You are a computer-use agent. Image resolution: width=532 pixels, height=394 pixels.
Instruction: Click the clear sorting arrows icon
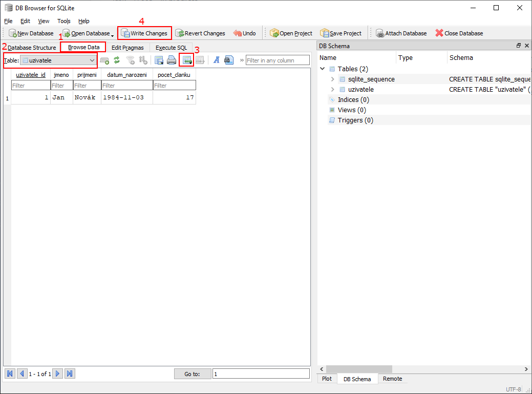click(x=143, y=60)
